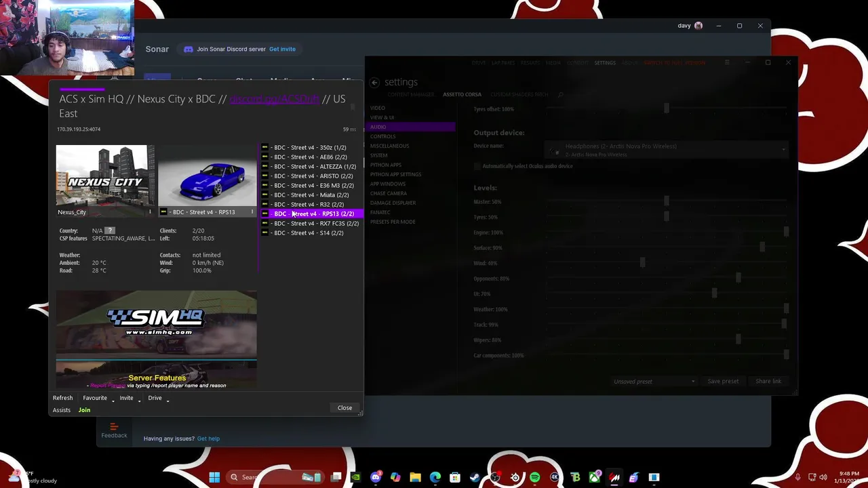Image resolution: width=868 pixels, height=488 pixels.
Task: Open Steam from the taskbar
Action: coord(475,477)
